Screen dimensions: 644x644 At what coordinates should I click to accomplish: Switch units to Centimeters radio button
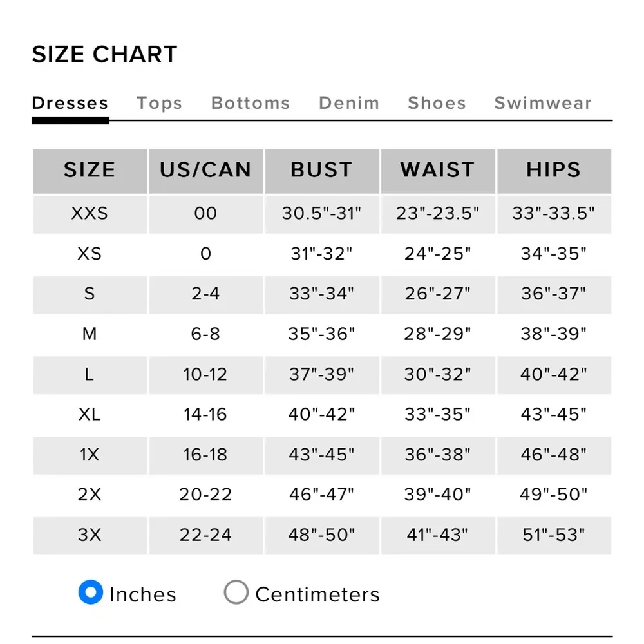(236, 592)
